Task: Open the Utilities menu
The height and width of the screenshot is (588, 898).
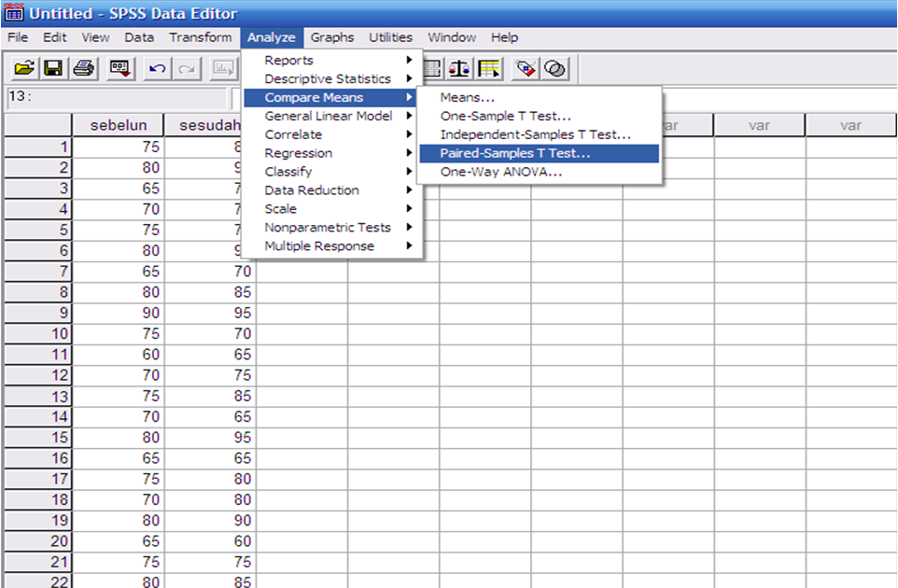Action: (x=390, y=37)
